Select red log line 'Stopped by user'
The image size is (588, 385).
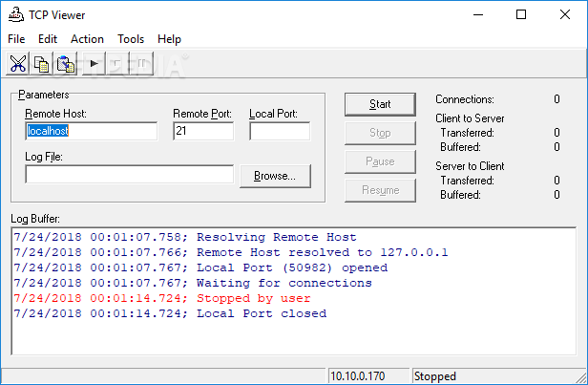coord(162,298)
